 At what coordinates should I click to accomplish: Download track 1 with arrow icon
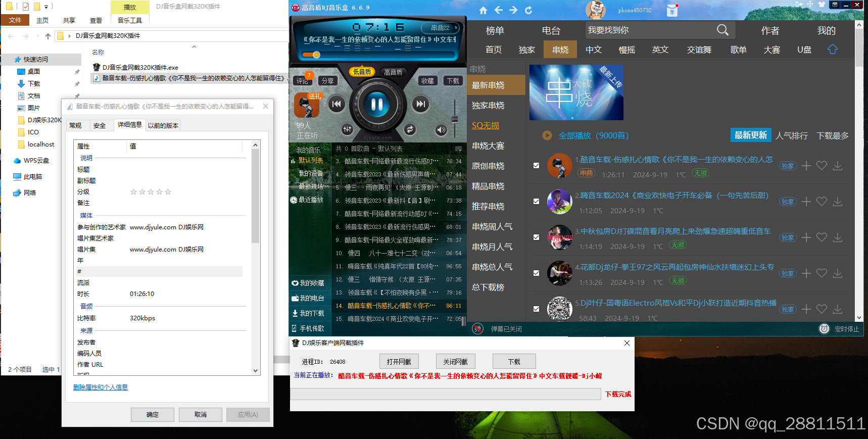[838, 166]
